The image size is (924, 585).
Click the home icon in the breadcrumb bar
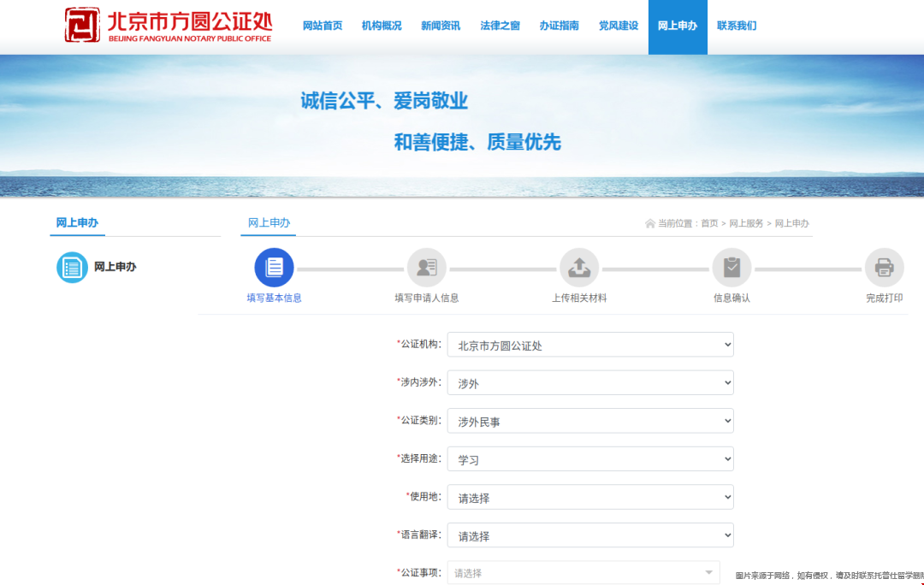tap(649, 222)
